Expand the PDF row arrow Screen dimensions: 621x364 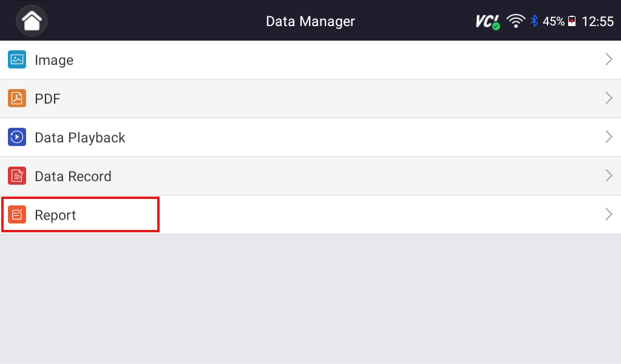pyautogui.click(x=608, y=98)
